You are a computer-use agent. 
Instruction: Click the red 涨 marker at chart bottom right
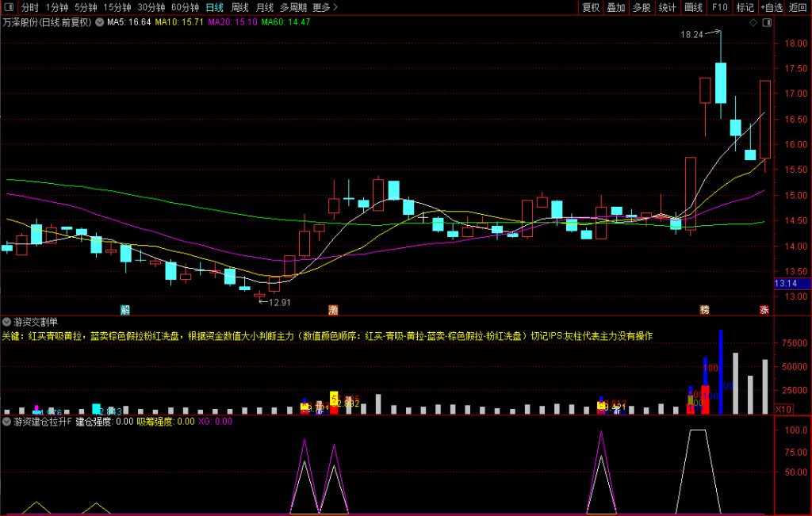pos(764,309)
